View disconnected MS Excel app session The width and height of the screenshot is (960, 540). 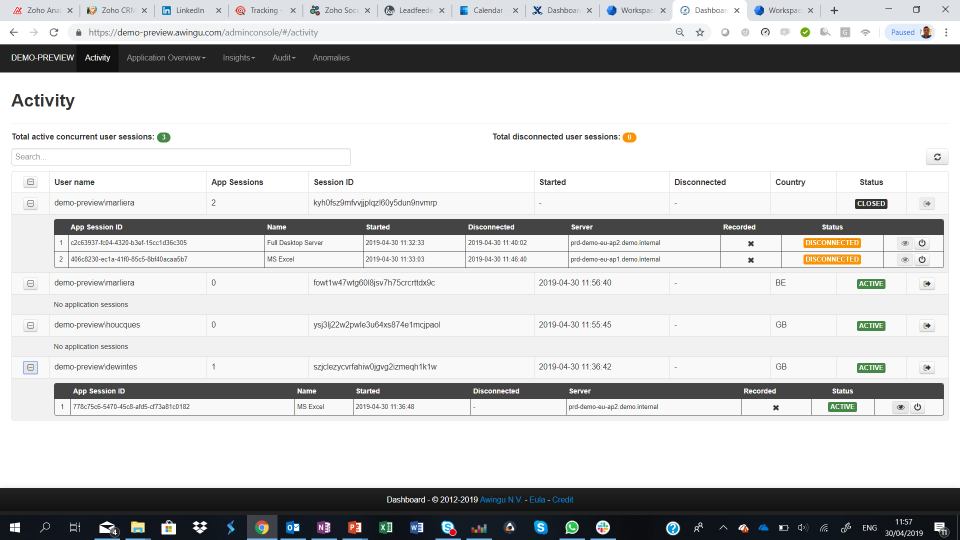tap(904, 260)
